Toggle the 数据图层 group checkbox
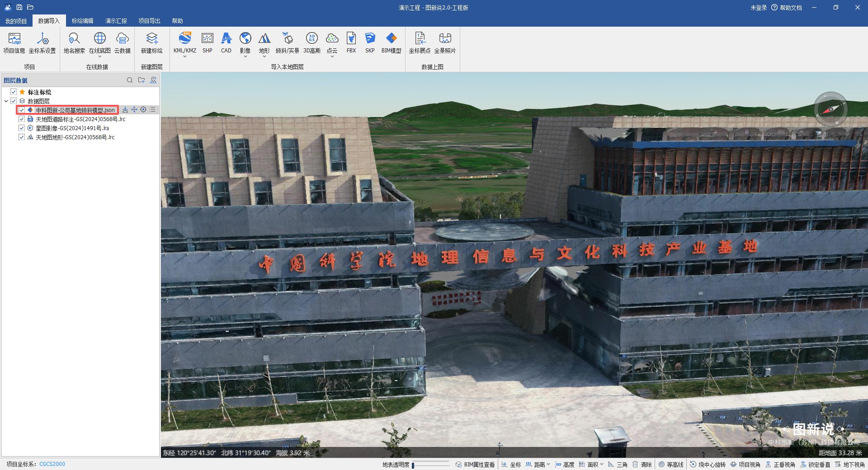 pos(14,101)
